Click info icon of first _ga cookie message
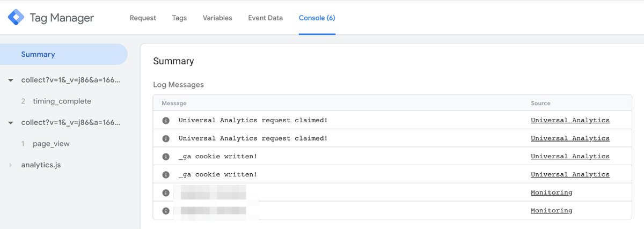This screenshot has height=229, width=644. [x=166, y=157]
